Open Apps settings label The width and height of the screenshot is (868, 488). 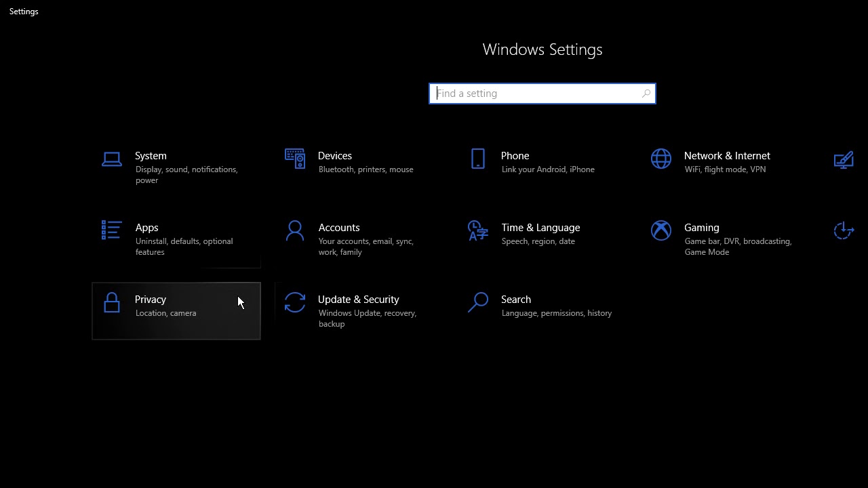(x=146, y=228)
